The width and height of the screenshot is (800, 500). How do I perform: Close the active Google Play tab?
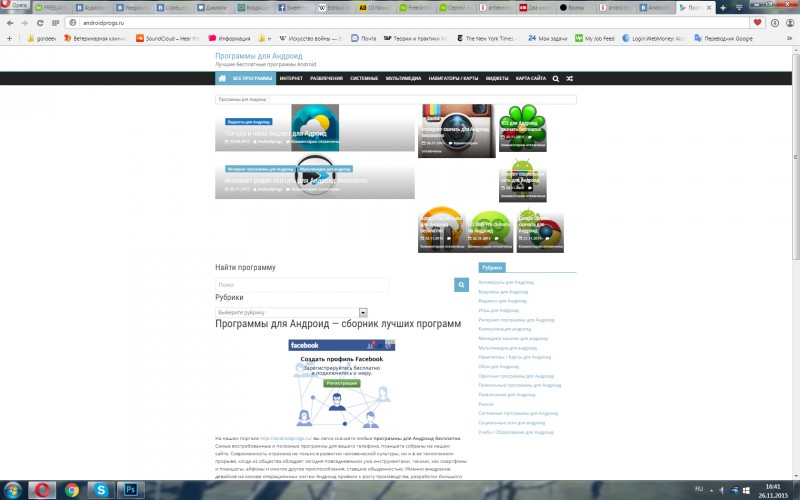(x=709, y=8)
